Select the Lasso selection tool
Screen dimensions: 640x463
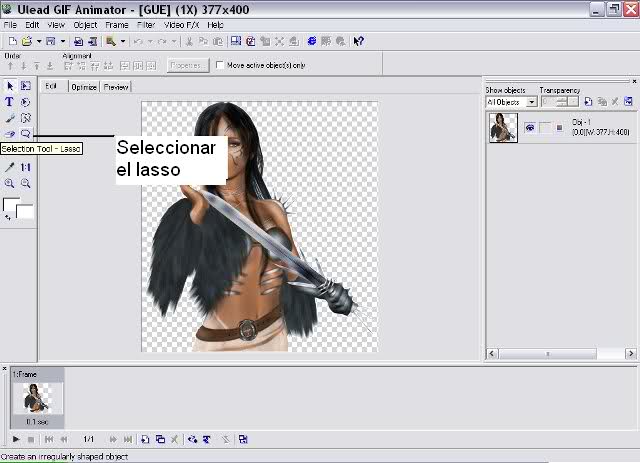coord(26,134)
